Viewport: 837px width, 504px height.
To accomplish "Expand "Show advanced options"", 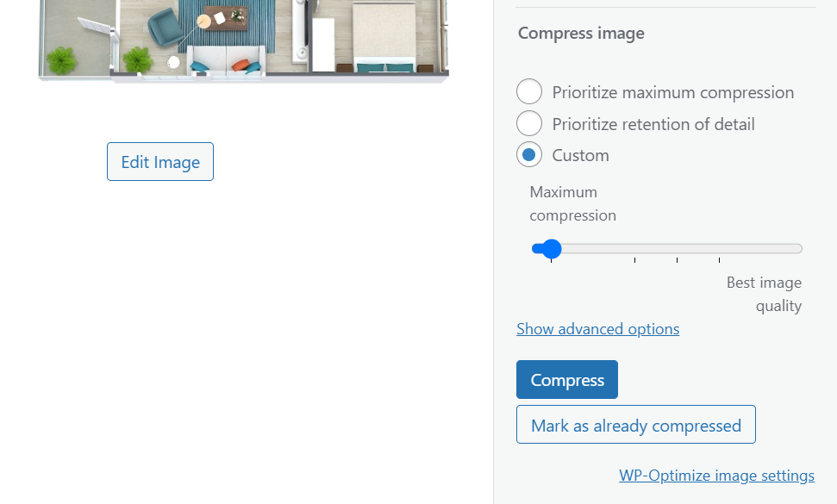I will coord(597,329).
